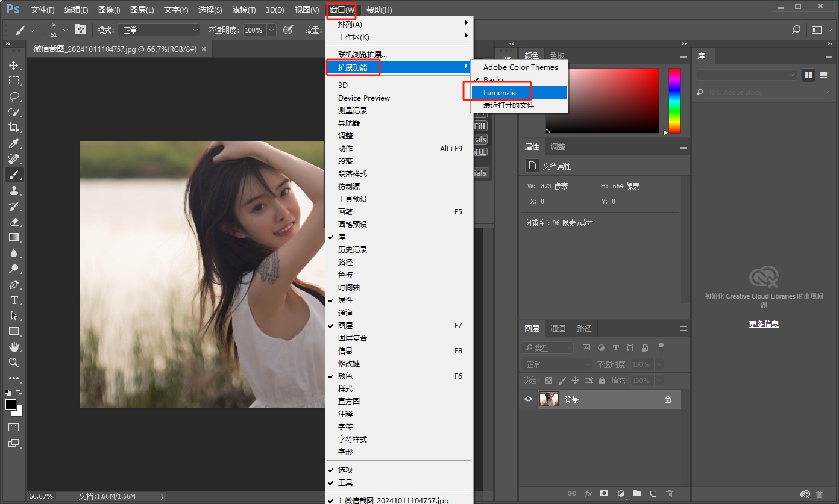Create a new layer with bottom icon
Viewport: 839px width, 504px height.
(x=653, y=494)
